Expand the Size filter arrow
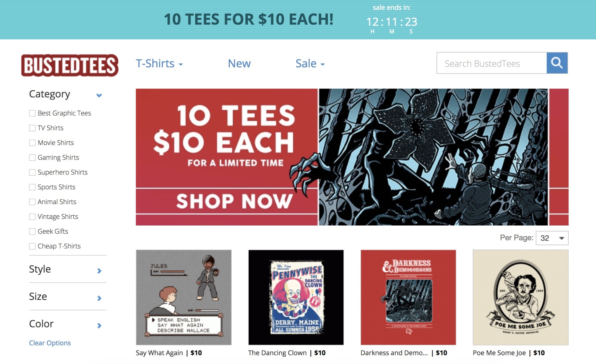 [x=99, y=298]
